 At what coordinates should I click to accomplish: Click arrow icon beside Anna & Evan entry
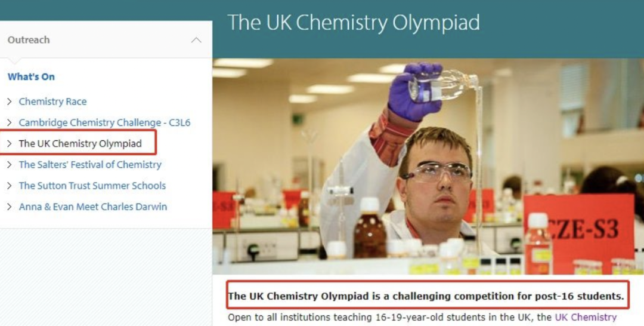[x=10, y=207]
